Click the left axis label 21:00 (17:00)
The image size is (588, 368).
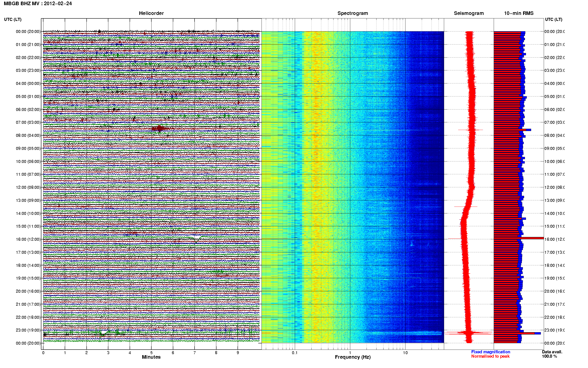coord(28,304)
